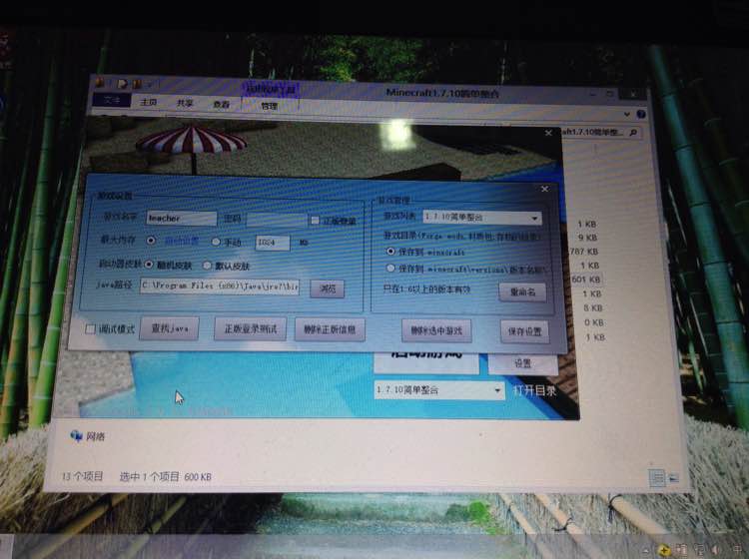Switch to the 主页 ribbon tab
This screenshot has height=560, width=749.
149,102
